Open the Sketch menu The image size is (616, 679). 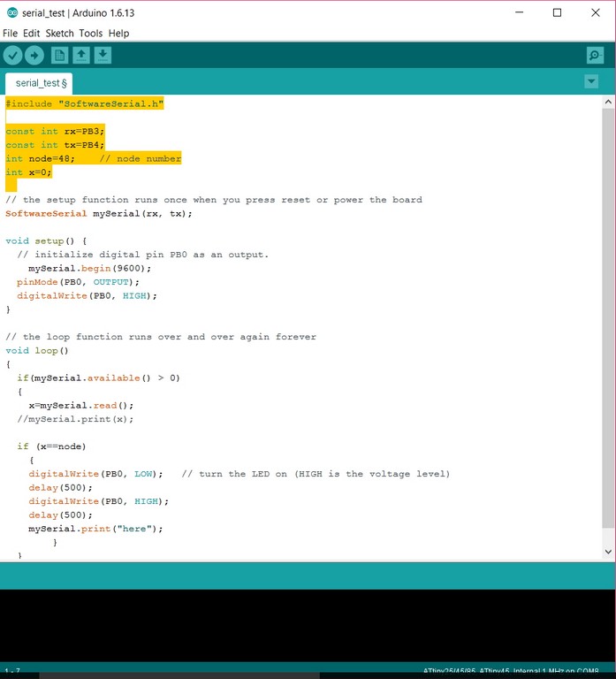coord(60,34)
